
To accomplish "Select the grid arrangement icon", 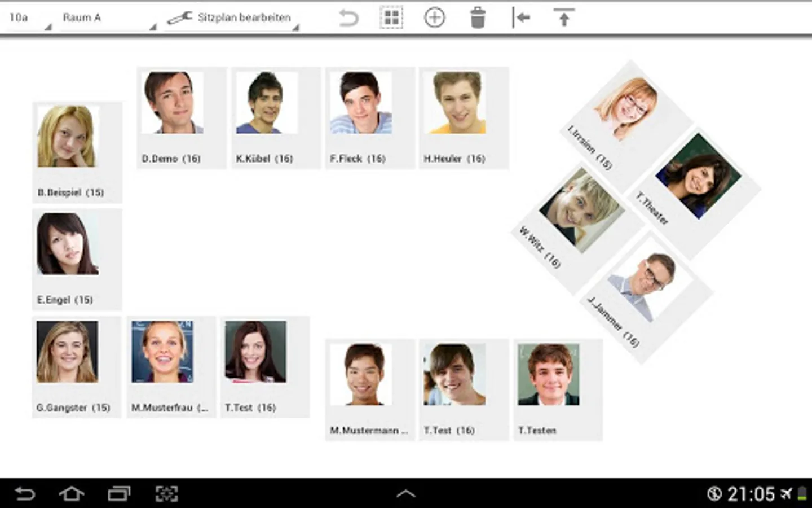I will point(391,18).
